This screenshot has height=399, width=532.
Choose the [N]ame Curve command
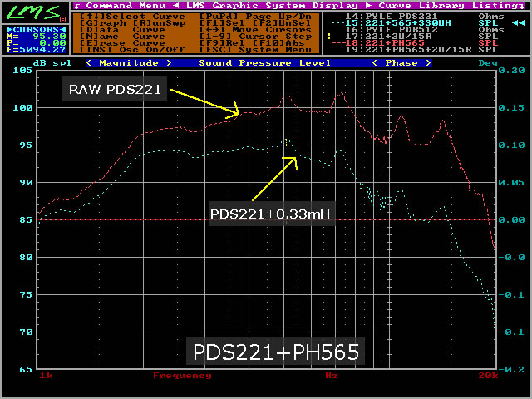[x=122, y=37]
